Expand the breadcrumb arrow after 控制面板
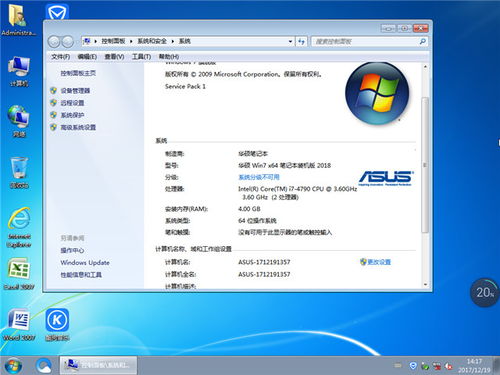Viewport: 500px width, 375px height. [131, 41]
